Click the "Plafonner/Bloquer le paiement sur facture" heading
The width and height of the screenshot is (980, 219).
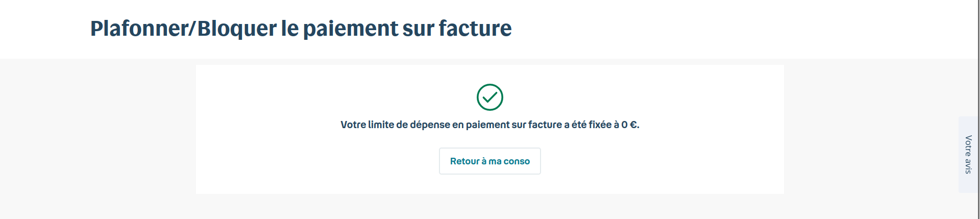click(301, 29)
